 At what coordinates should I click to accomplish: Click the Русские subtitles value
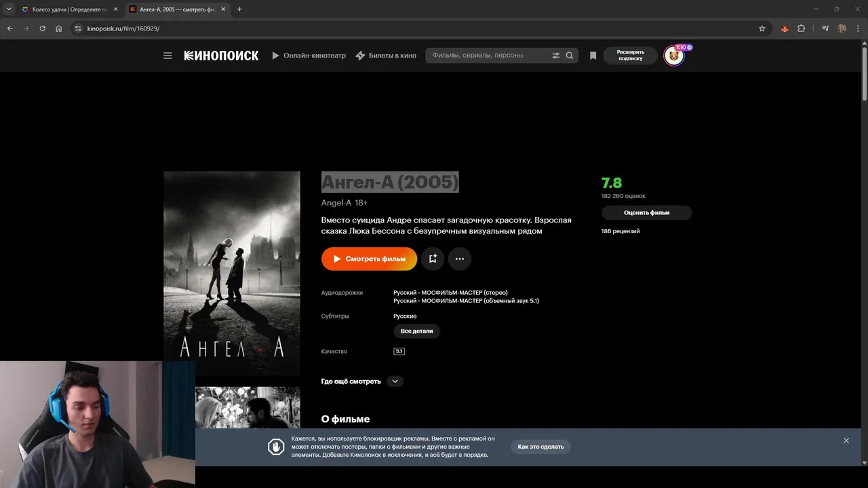tap(405, 317)
